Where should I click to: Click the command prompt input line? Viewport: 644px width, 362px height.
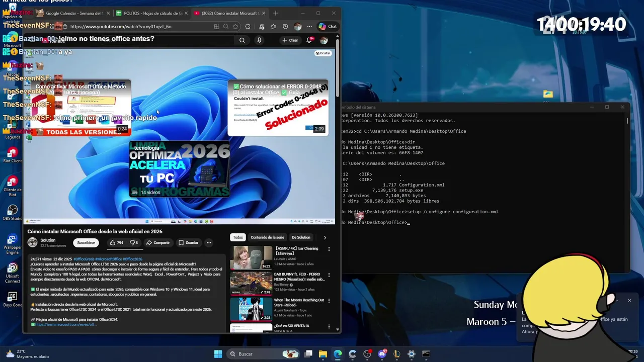tap(375, 222)
